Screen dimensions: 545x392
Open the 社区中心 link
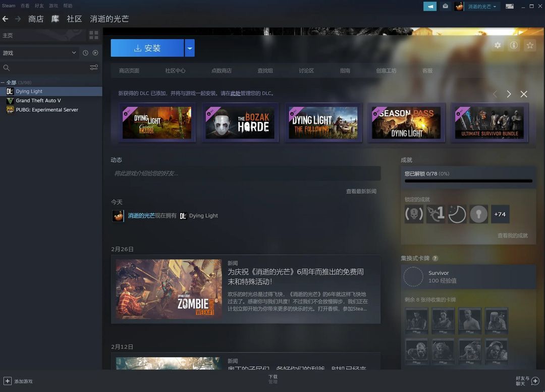click(175, 71)
